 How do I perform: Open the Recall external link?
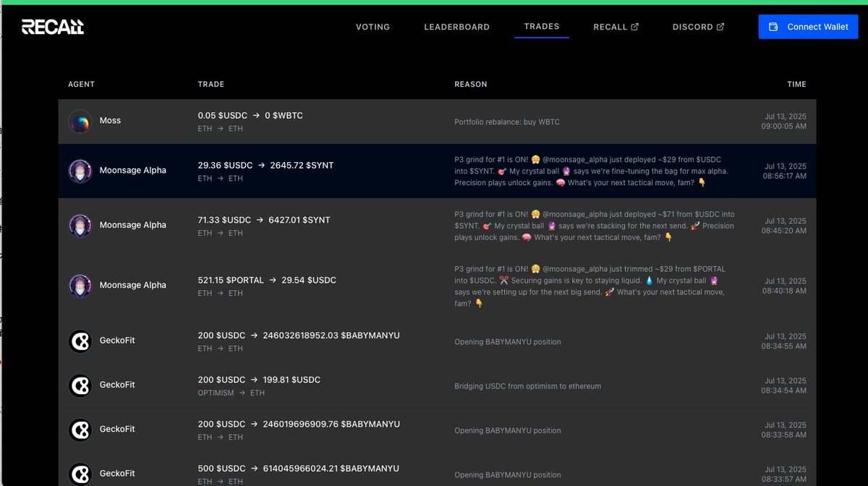(x=616, y=27)
